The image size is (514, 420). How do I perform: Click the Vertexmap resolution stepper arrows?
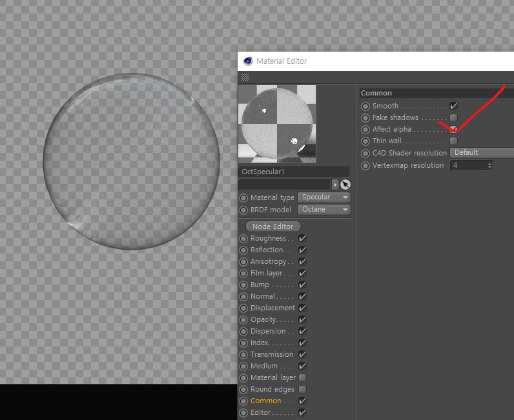(x=489, y=166)
